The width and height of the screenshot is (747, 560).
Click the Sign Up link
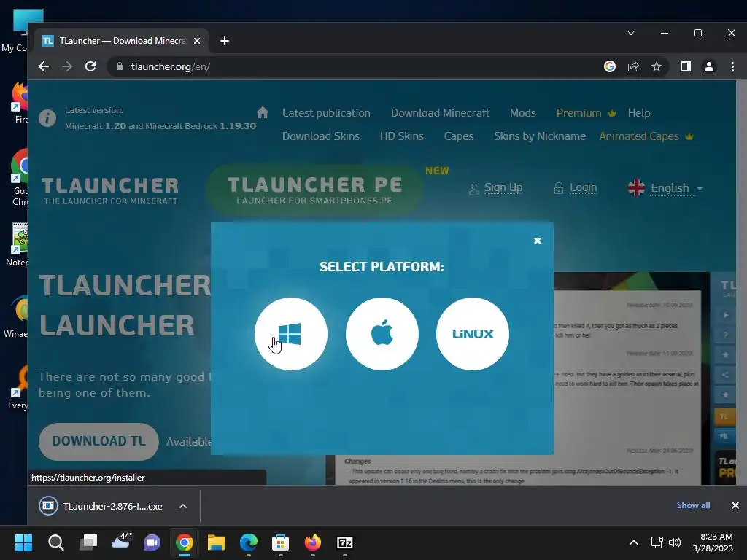[503, 187]
